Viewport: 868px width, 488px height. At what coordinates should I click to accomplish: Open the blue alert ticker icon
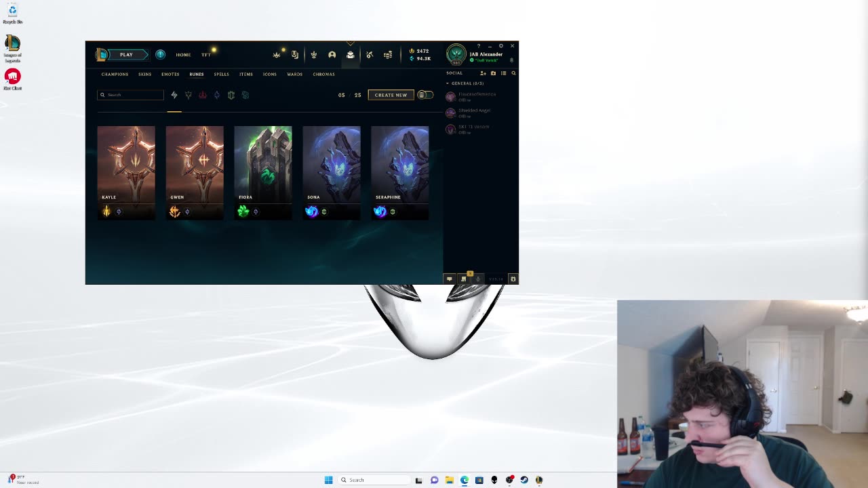[161, 54]
